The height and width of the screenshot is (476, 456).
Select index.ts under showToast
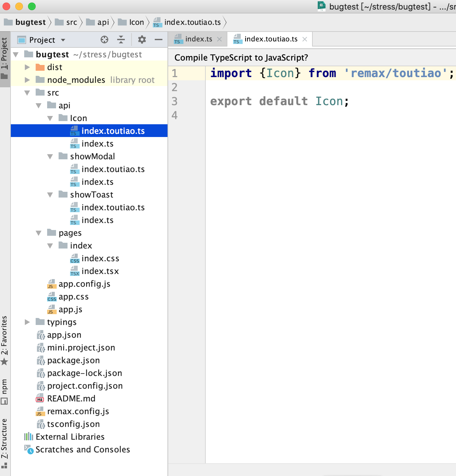pos(92,220)
